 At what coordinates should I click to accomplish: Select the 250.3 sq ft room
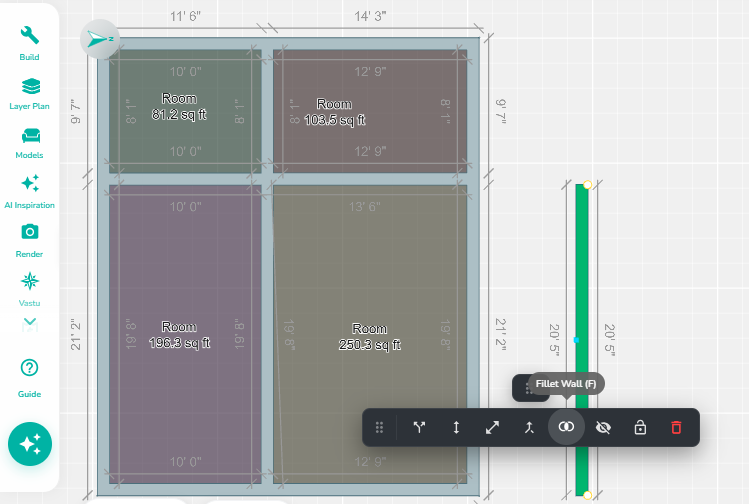point(370,336)
